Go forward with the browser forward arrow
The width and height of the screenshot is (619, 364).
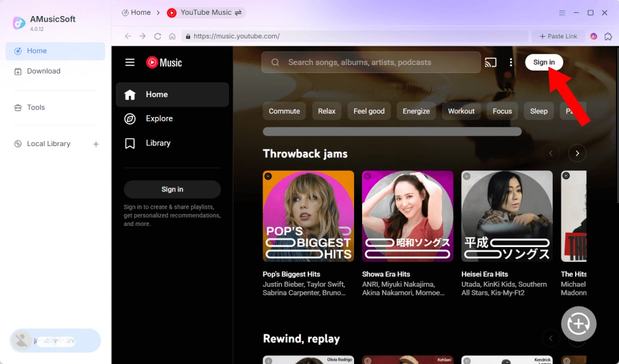click(x=142, y=36)
